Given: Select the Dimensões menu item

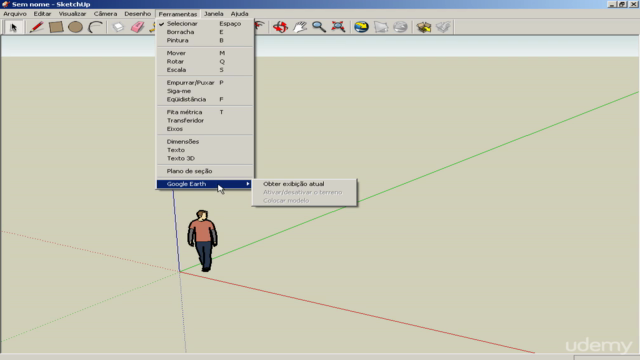Looking at the screenshot, I should click(205, 142).
